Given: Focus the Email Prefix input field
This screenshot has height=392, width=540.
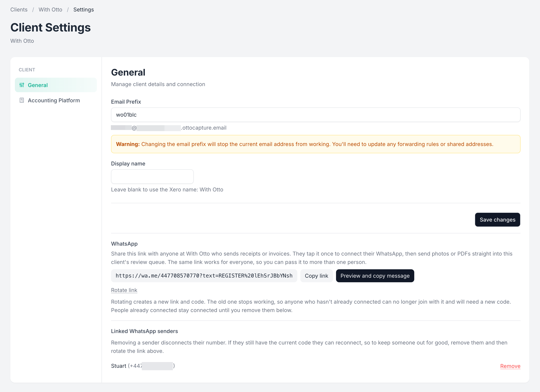Looking at the screenshot, I should [x=315, y=115].
